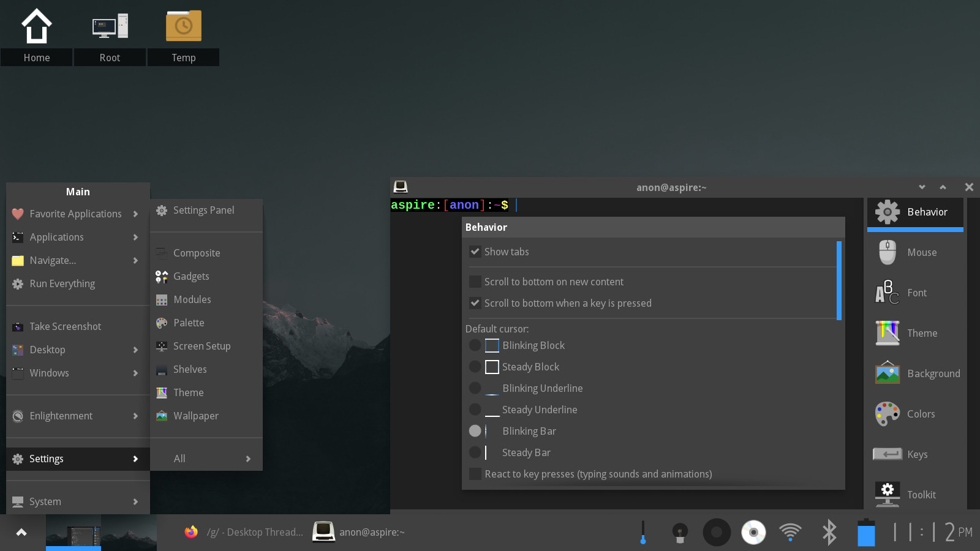
Task: Click the Keys icon in terminal settings
Action: coord(888,454)
